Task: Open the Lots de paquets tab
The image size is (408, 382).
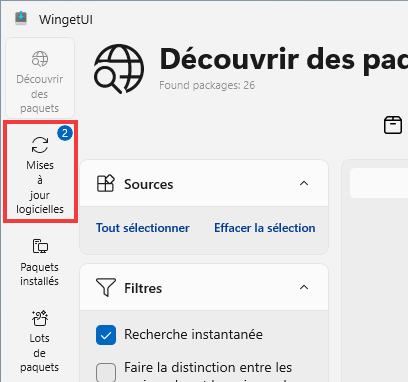Action: click(x=40, y=341)
